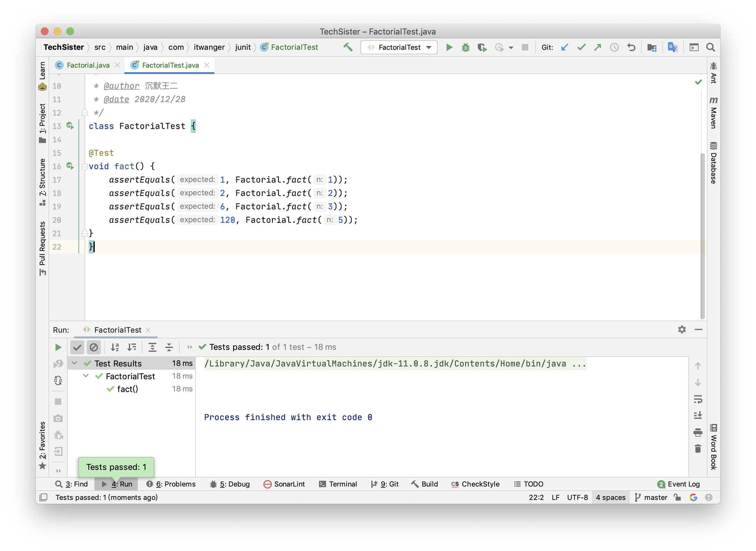Screen dimensions: 756x551
Task: Click the clear all trash icon in the Run console
Action: pos(698,449)
